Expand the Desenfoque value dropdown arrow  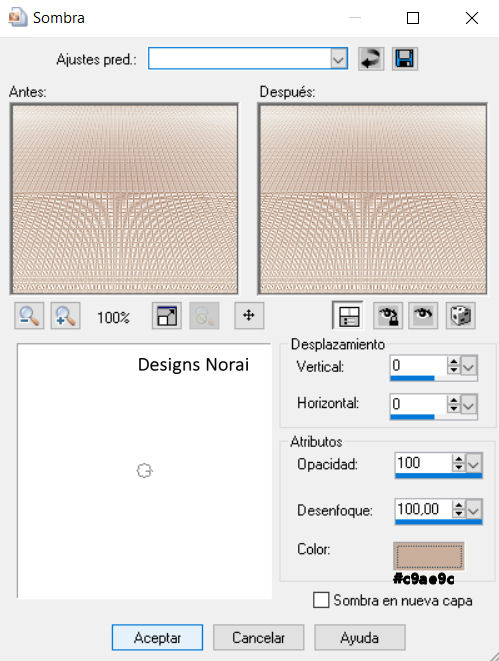[x=474, y=510]
